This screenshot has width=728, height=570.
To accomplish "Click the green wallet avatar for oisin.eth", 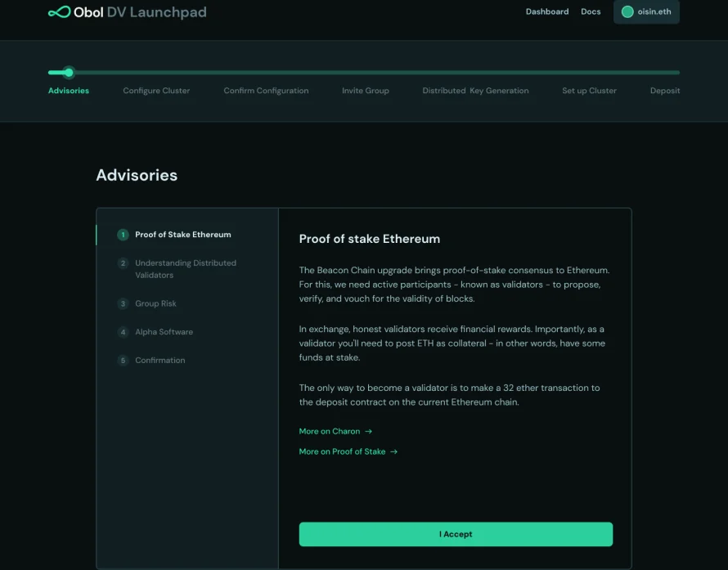I will 627,12.
